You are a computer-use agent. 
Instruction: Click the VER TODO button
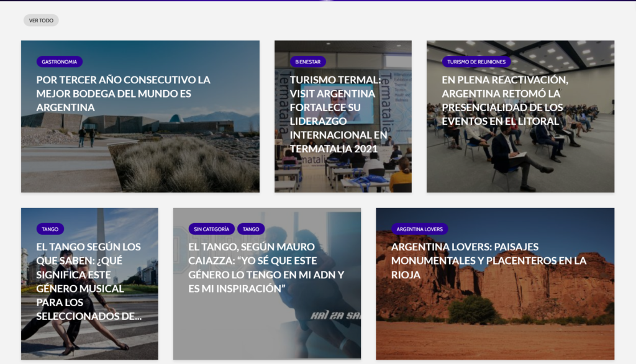tap(41, 20)
